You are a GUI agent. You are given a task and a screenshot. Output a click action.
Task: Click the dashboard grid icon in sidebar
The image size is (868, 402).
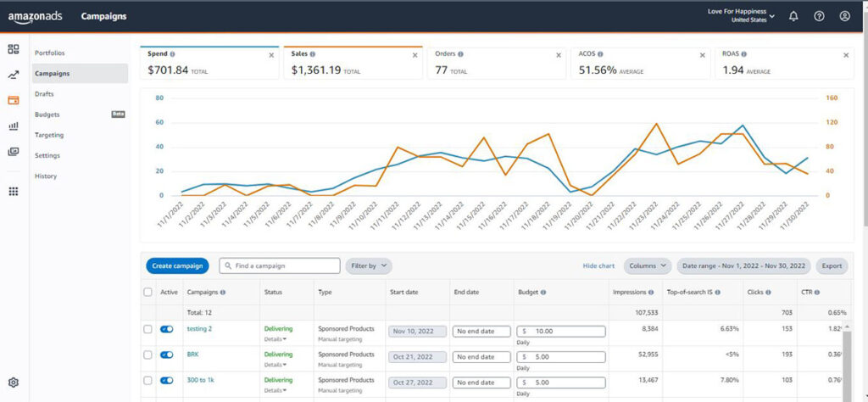tap(14, 49)
